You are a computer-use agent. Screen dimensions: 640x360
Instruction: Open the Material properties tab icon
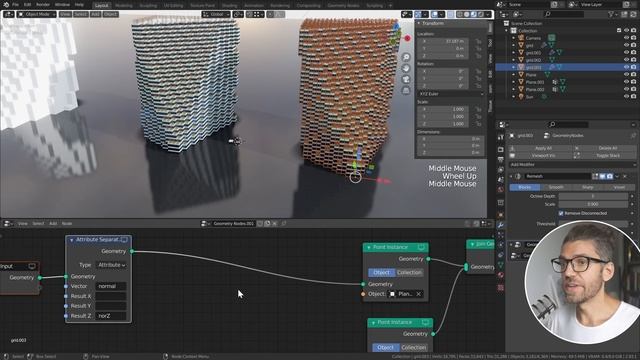(x=501, y=276)
